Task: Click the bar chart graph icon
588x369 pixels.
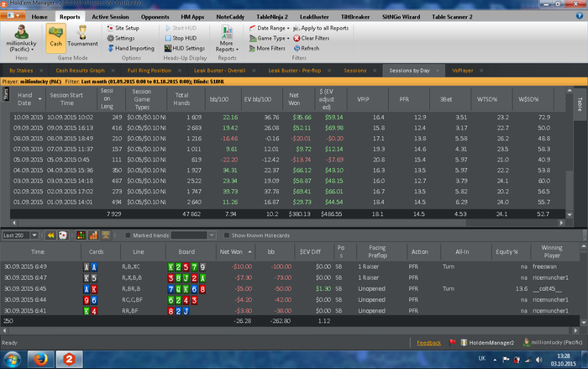Action: coord(93,235)
